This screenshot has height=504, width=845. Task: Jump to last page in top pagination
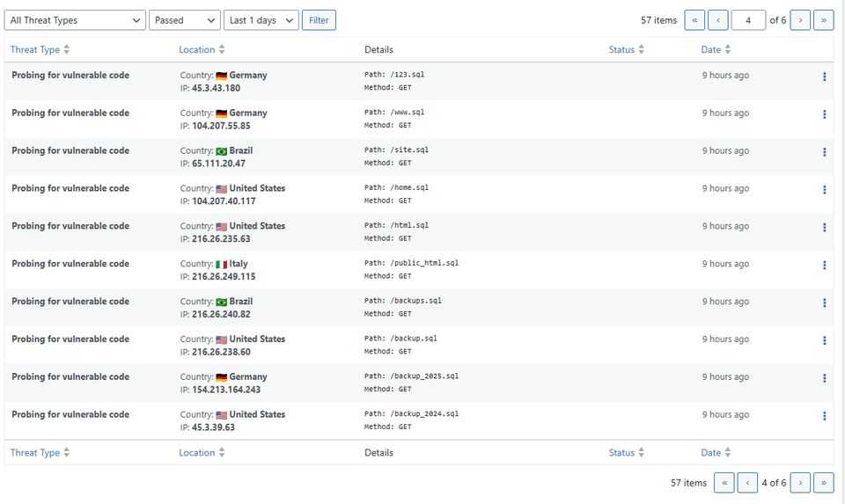(x=823, y=20)
